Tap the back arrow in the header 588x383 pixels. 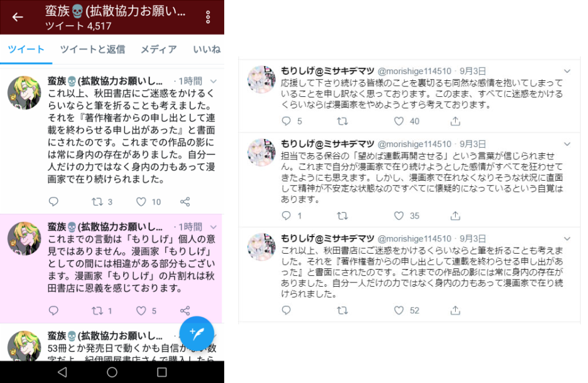[17, 17]
